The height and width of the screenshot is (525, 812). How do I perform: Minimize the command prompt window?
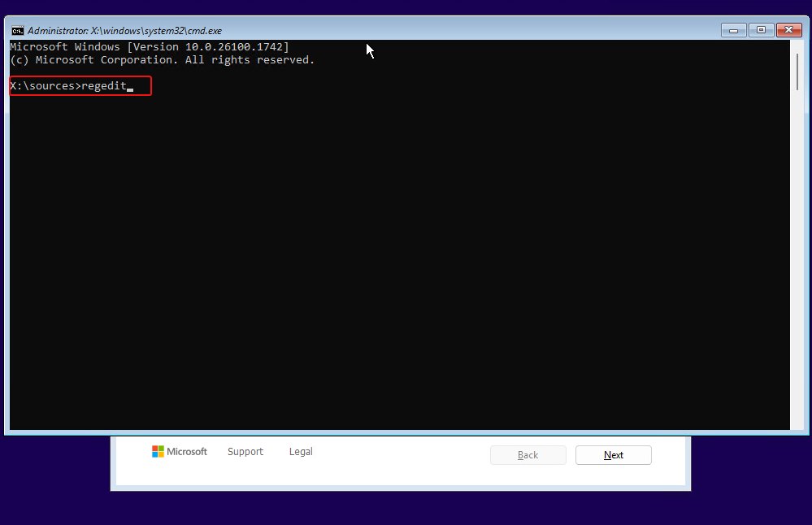coord(733,31)
